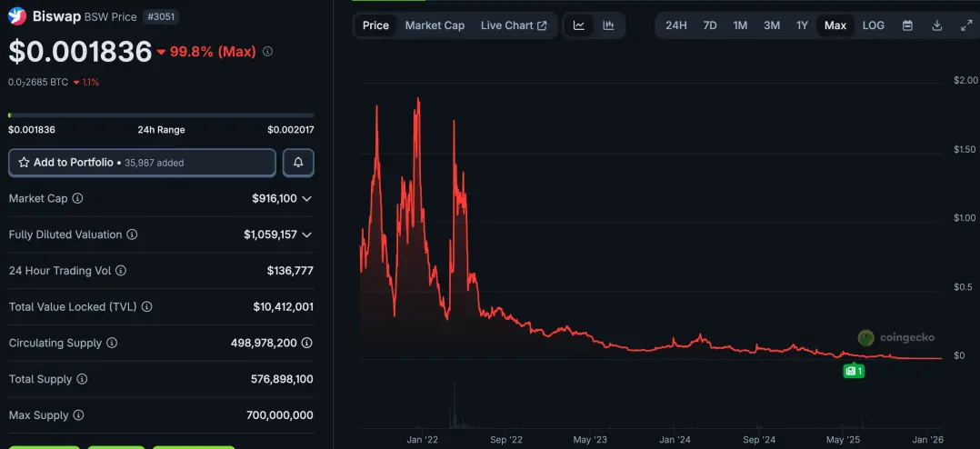Click the Biswap logo icon
This screenshot has height=449, width=980.
tap(17, 16)
